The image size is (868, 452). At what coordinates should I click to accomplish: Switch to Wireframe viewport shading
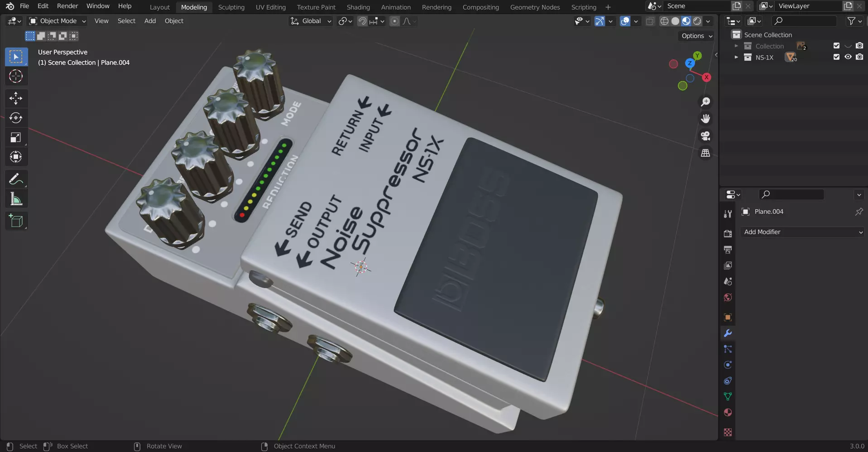(664, 21)
